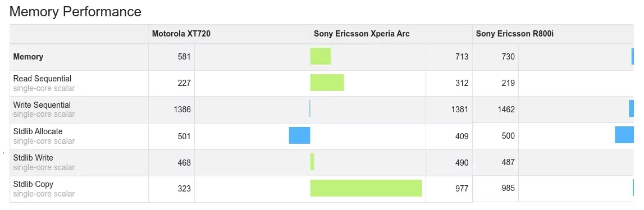This screenshot has width=644, height=210.
Task: Click the green Memory score bar
Action: click(x=321, y=56)
